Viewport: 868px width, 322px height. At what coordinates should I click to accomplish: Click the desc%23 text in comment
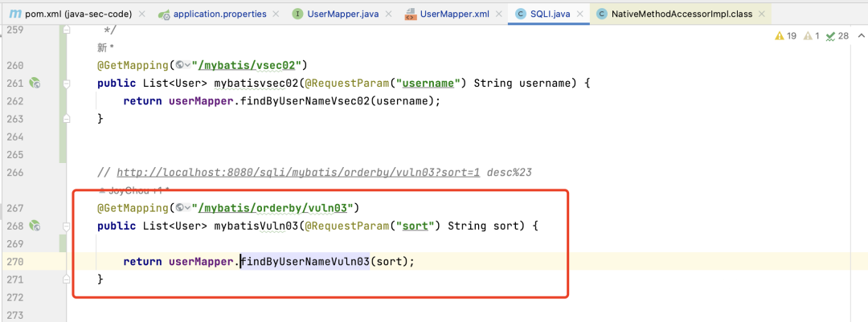510,173
